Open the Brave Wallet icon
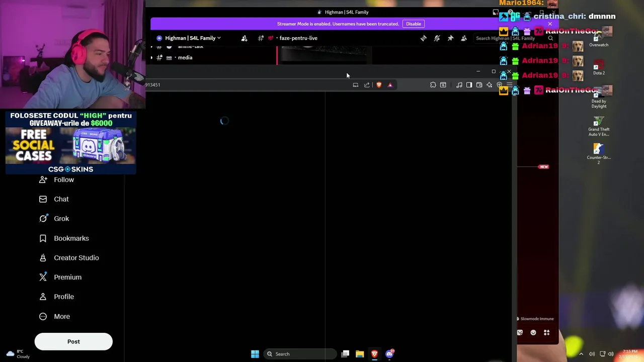 [479, 85]
